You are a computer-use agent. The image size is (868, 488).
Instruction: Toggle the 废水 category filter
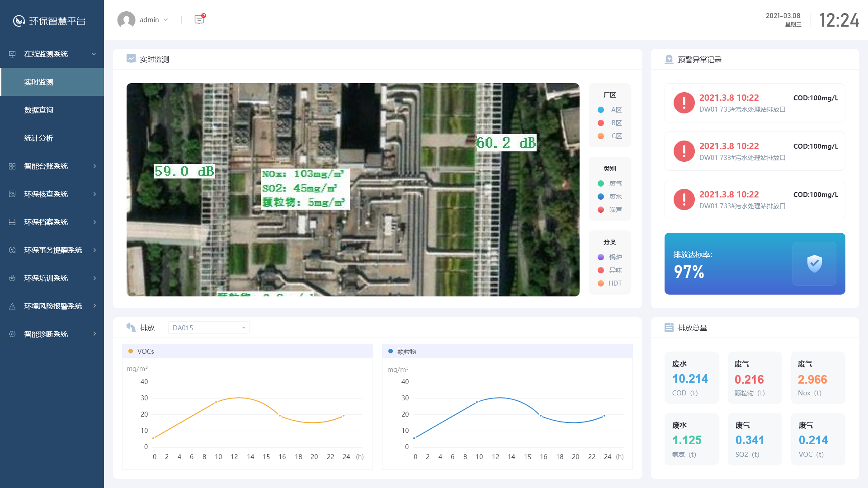point(609,197)
